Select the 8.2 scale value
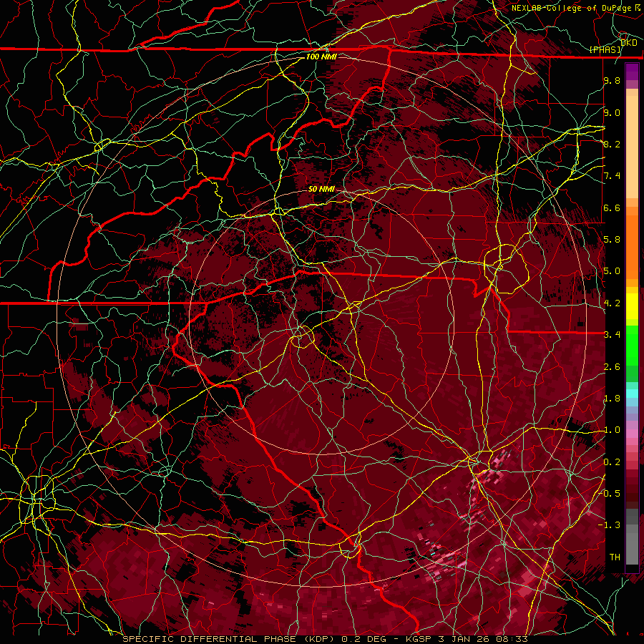 612,144
